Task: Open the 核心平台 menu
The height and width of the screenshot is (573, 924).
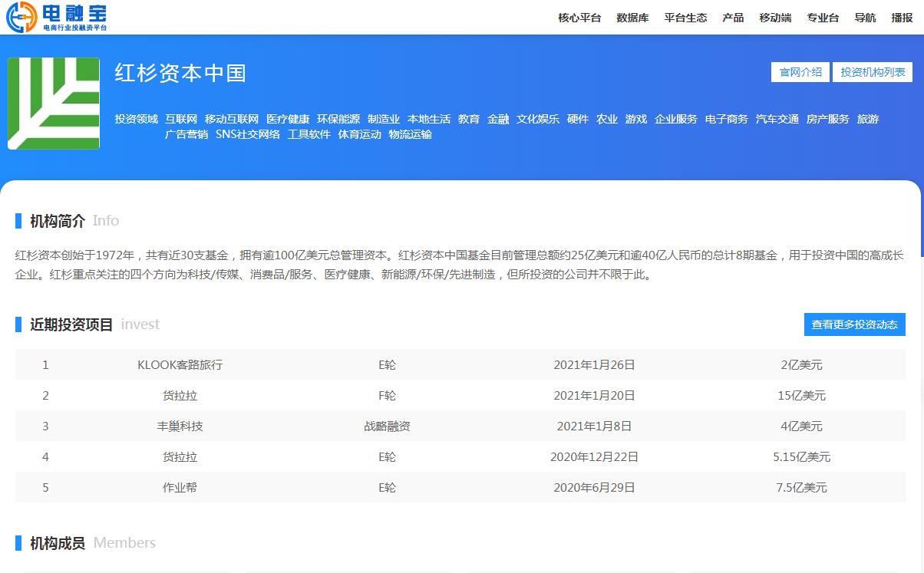Action: click(x=579, y=18)
